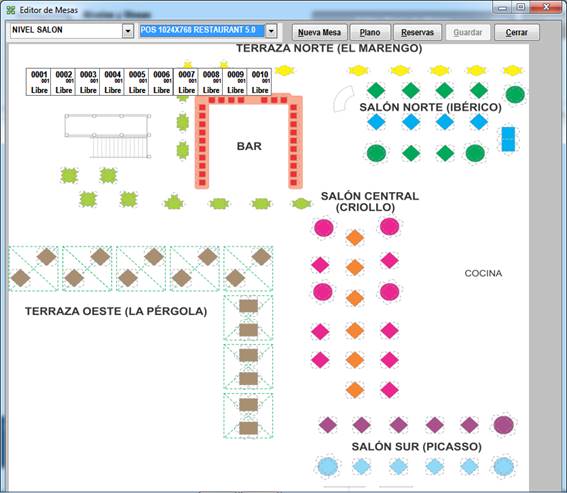Click the Cerrar button

[x=516, y=33]
